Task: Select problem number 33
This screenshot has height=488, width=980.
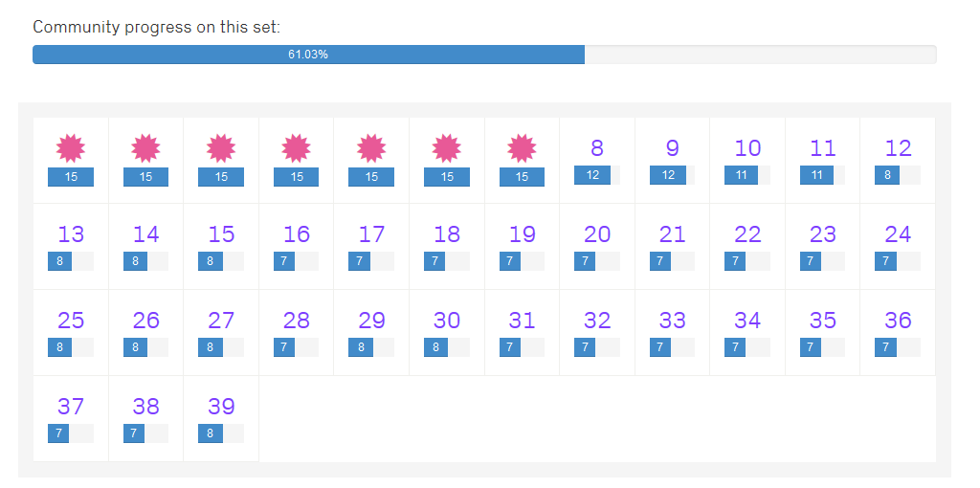Action: click(672, 321)
